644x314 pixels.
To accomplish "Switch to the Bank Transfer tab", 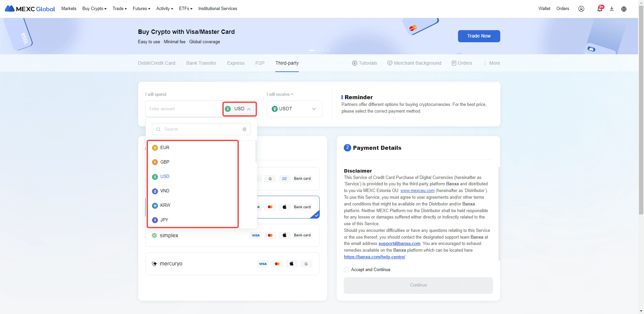I will coord(201,63).
